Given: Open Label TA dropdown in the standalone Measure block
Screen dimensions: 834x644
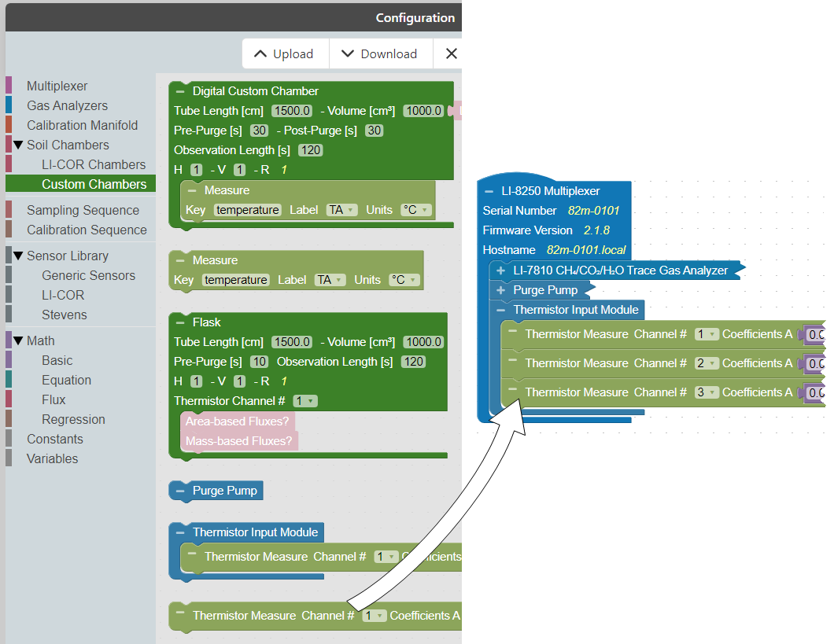Looking at the screenshot, I should click(x=330, y=280).
